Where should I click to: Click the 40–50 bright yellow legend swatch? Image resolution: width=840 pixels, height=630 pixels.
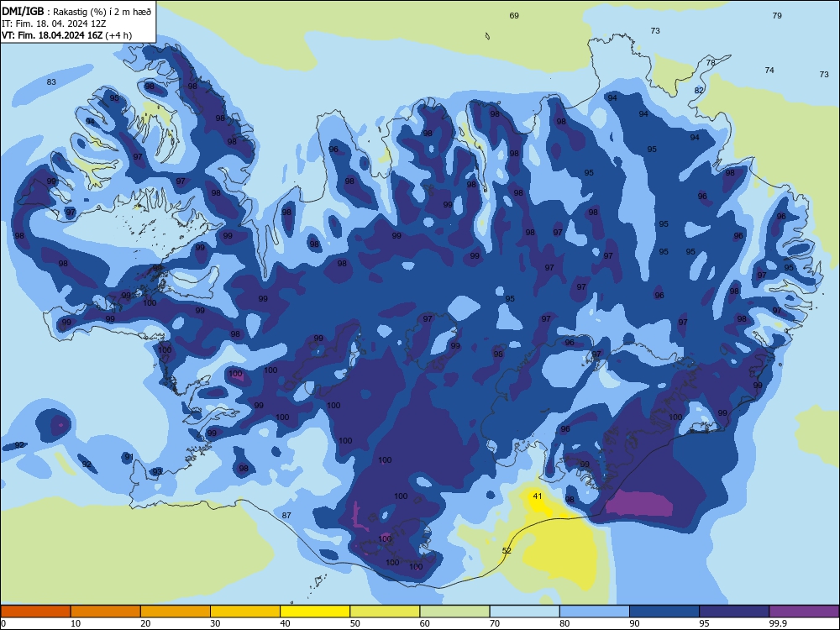[315, 612]
